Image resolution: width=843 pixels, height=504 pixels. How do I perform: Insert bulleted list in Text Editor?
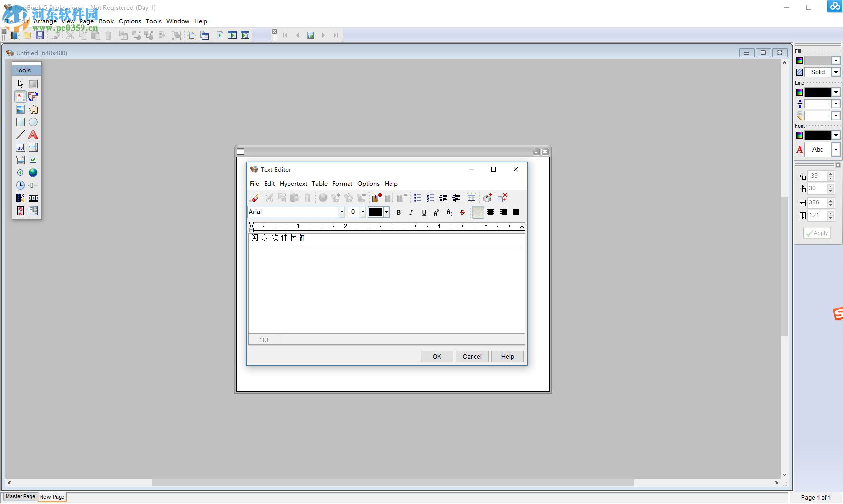[418, 198]
